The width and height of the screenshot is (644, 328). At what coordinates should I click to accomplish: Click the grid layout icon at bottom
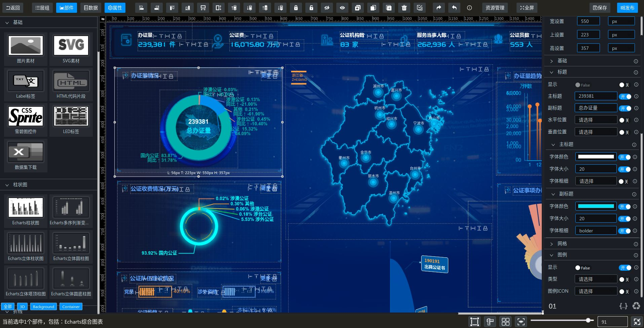(x=505, y=322)
